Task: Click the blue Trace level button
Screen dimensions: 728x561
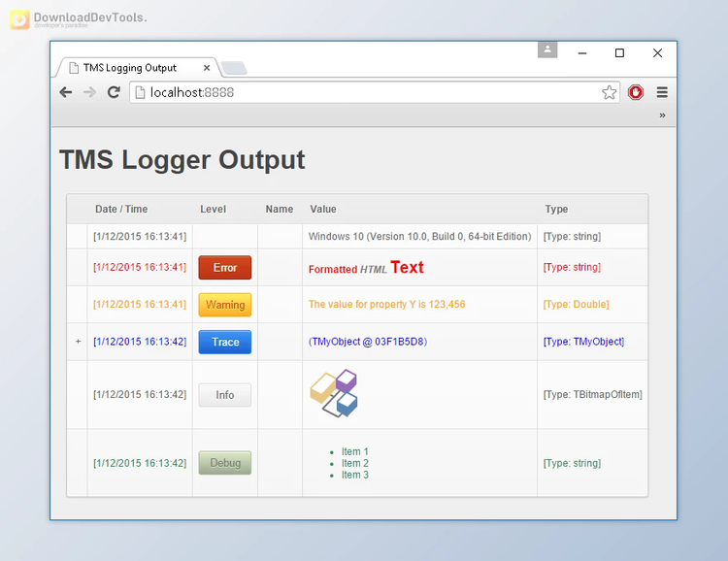Action: pyautogui.click(x=225, y=342)
